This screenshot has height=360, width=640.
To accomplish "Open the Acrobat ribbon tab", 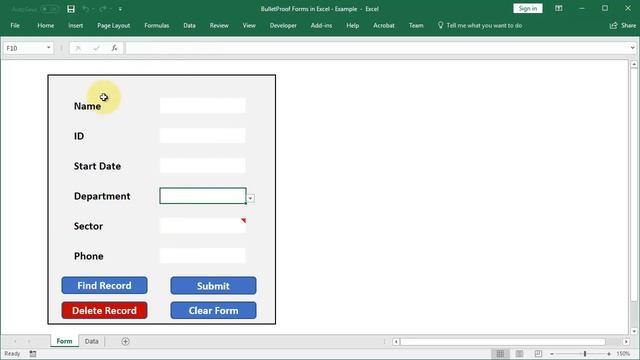I will [x=384, y=25].
